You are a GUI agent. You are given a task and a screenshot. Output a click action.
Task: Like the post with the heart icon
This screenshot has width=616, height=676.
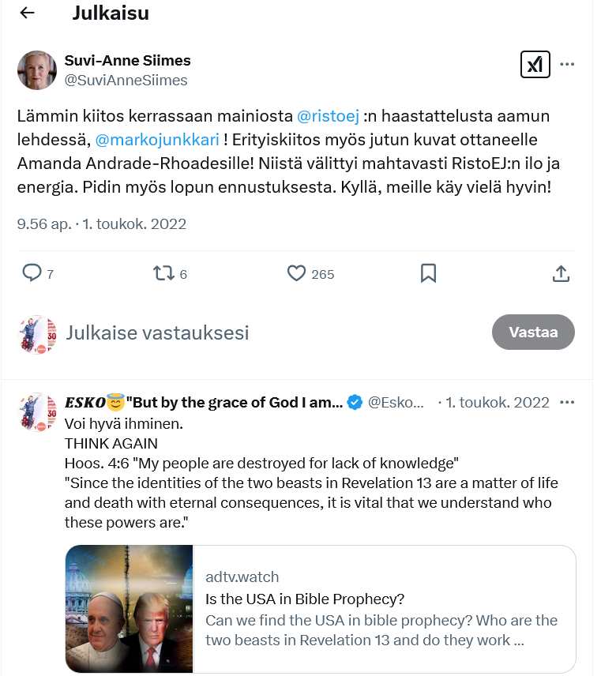(296, 273)
